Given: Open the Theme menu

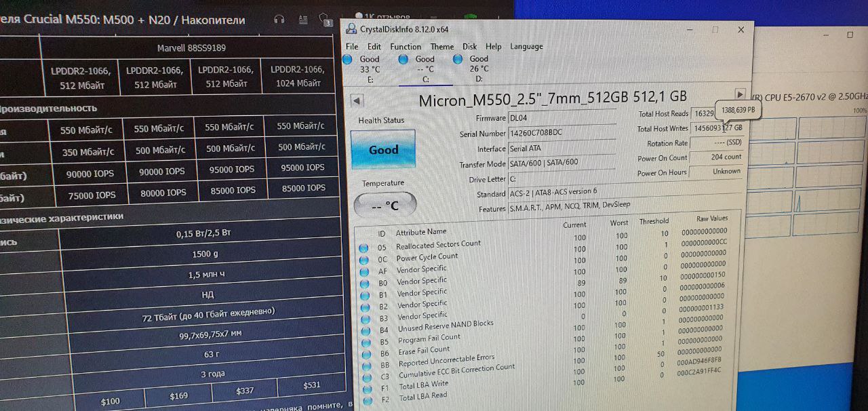Looking at the screenshot, I should pyautogui.click(x=442, y=47).
